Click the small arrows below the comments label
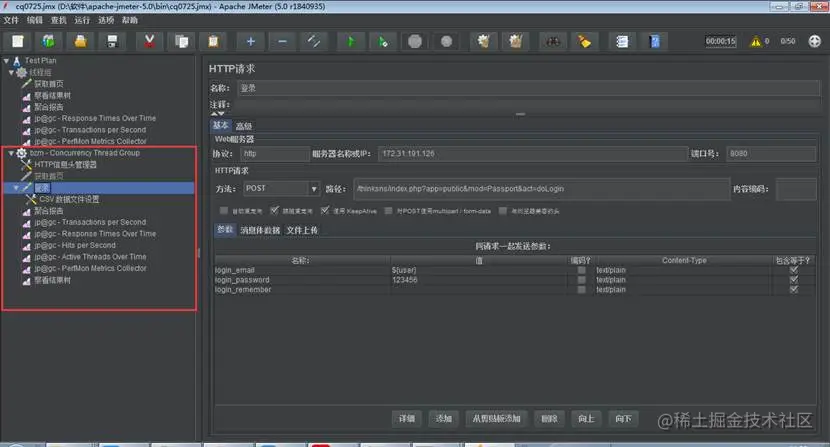This screenshot has height=447, width=830. 218,113
